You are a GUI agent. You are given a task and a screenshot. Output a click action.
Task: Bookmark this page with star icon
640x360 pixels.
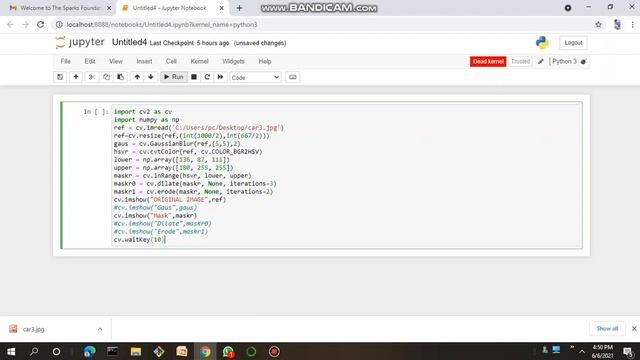pos(598,24)
